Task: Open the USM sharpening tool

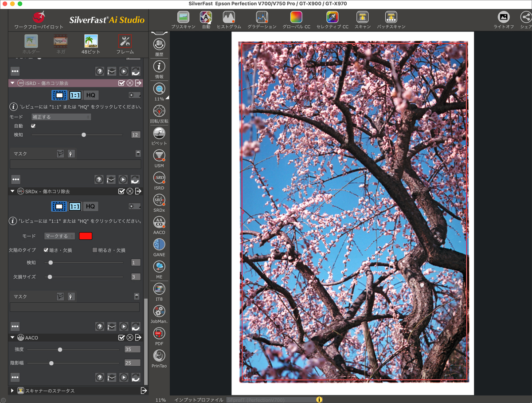Action: 159,155
